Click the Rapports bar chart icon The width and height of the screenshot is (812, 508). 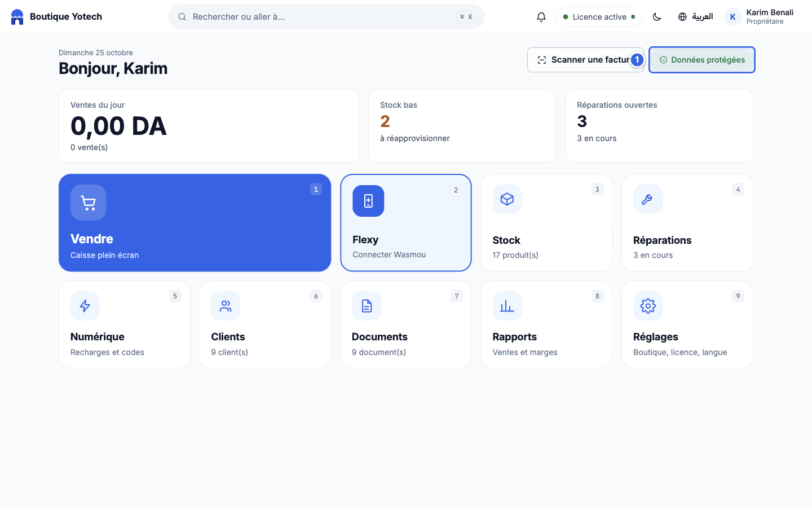pyautogui.click(x=507, y=306)
